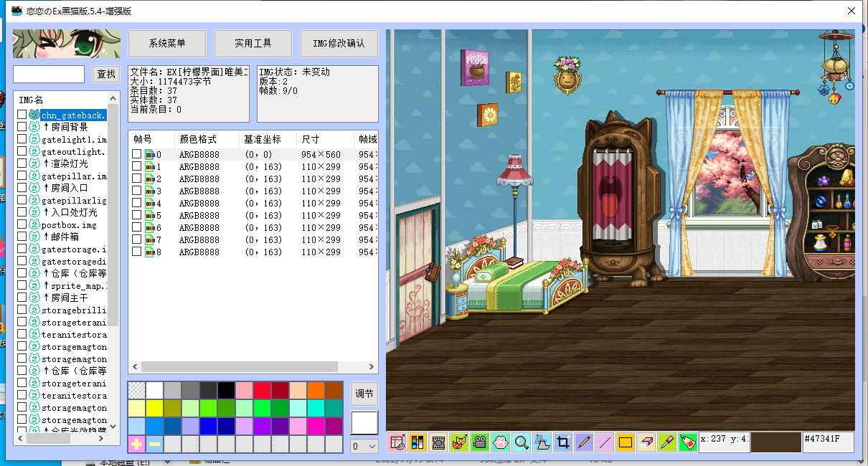This screenshot has width=868, height=466.
Task: Select the pencil drawing tool
Action: click(585, 442)
